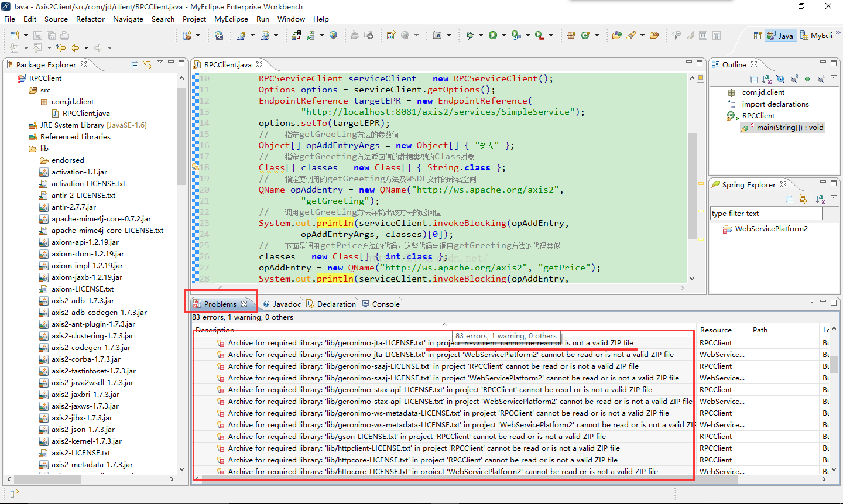Click the Open Perspective icon beside Java

click(x=758, y=36)
